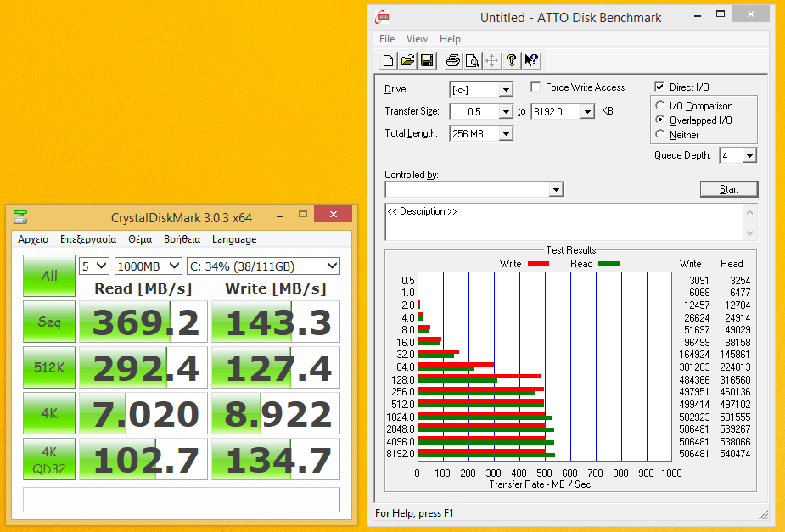Click the CrystalDiskMark title bar icon
785x532 pixels.
click(20, 217)
